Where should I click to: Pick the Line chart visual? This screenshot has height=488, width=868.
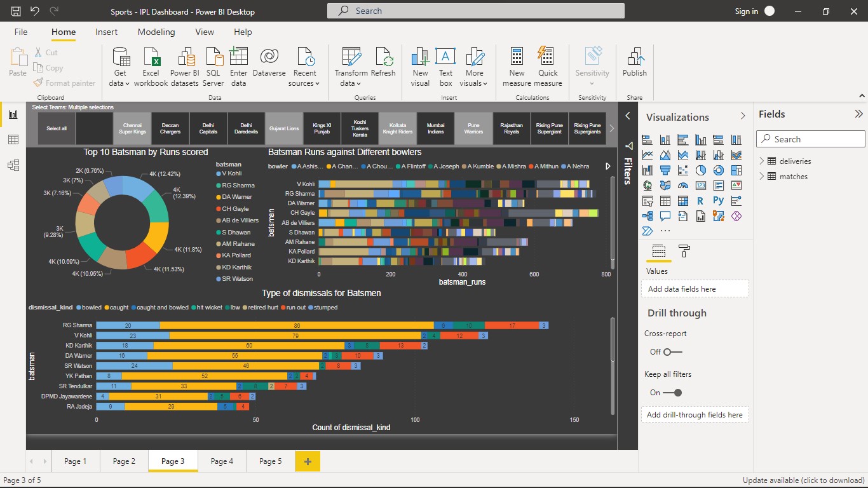coord(648,155)
